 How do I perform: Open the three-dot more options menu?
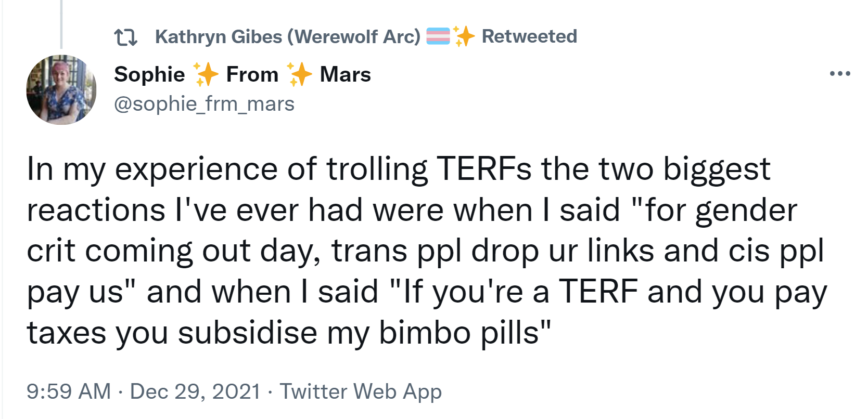[x=840, y=74]
